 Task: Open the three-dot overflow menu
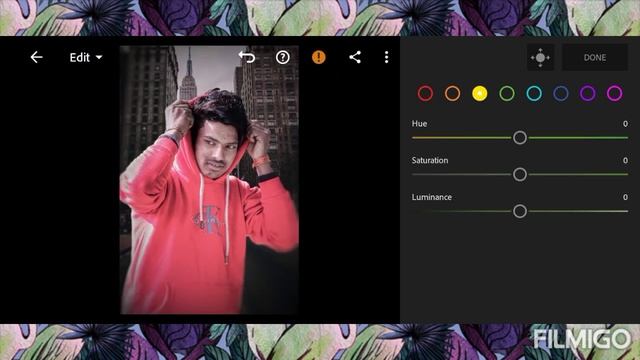coord(386,57)
